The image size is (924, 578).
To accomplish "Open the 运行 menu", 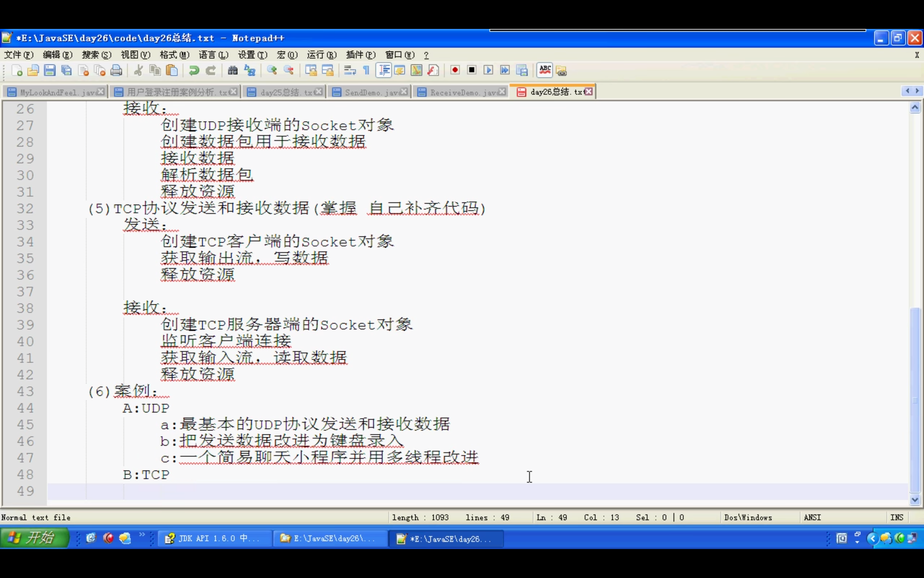I will 322,55.
